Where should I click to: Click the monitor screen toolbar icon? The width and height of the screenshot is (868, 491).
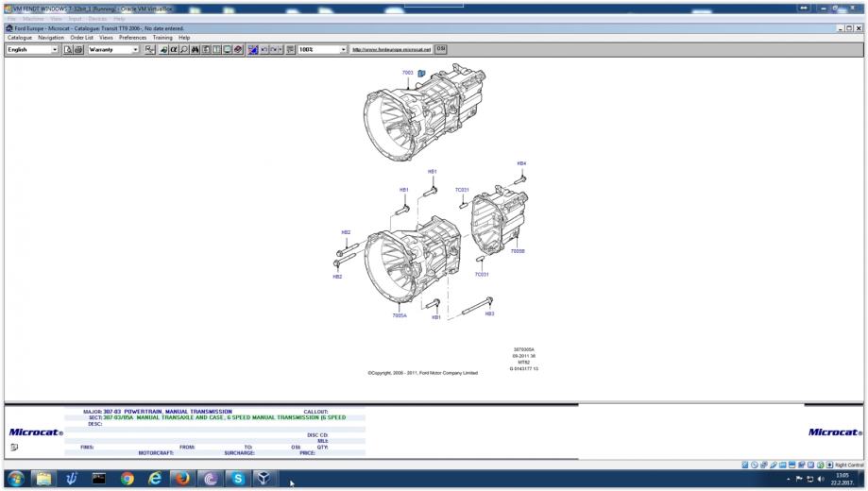click(227, 49)
